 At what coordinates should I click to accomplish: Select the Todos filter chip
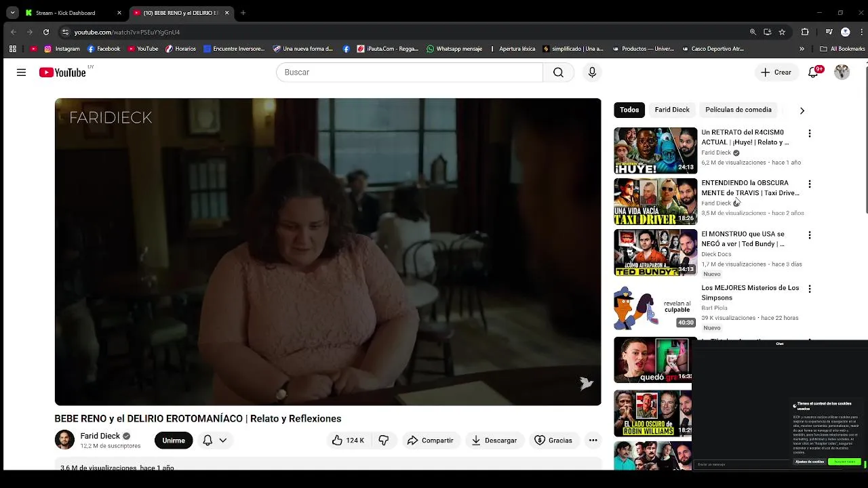tap(629, 110)
